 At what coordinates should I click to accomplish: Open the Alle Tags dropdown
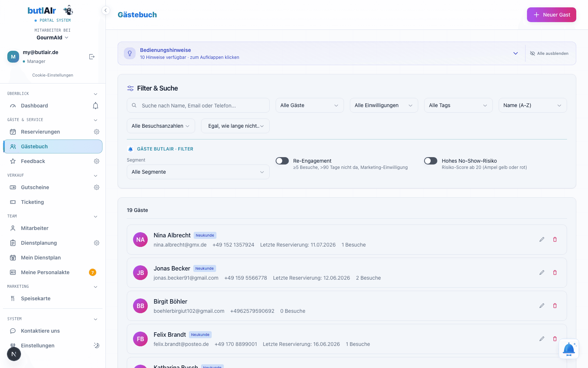point(458,105)
